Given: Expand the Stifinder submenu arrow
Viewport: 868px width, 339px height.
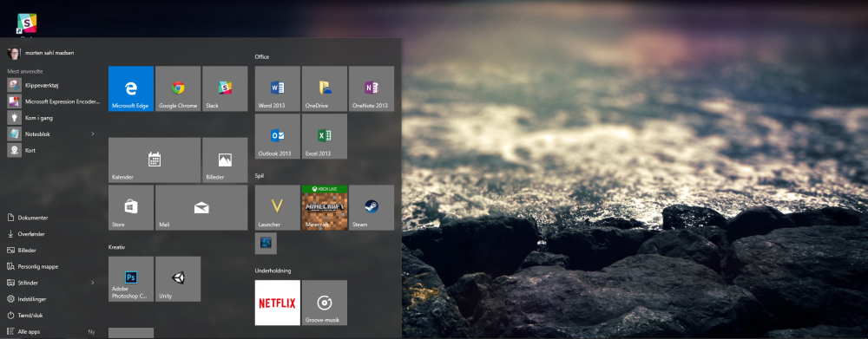Looking at the screenshot, I should tap(93, 283).
